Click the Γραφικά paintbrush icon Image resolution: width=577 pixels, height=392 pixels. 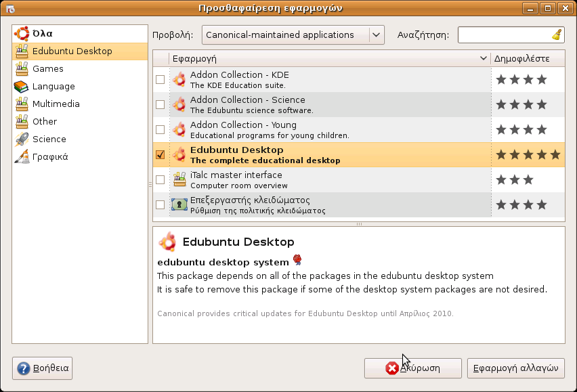click(22, 156)
